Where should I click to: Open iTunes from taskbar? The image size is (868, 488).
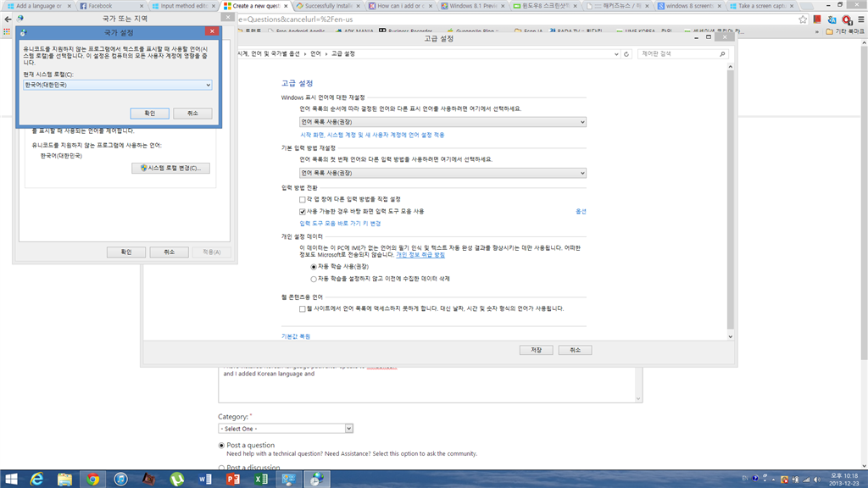tap(120, 480)
